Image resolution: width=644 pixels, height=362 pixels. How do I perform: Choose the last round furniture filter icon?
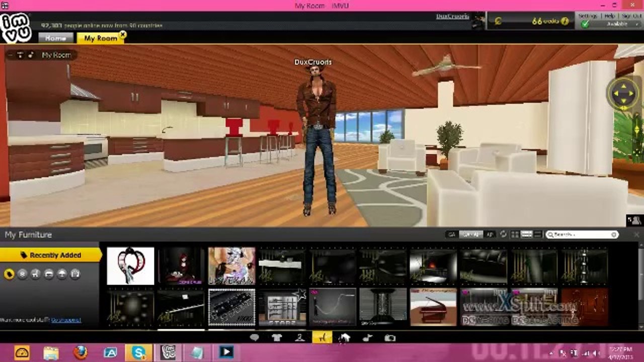pos(75,274)
